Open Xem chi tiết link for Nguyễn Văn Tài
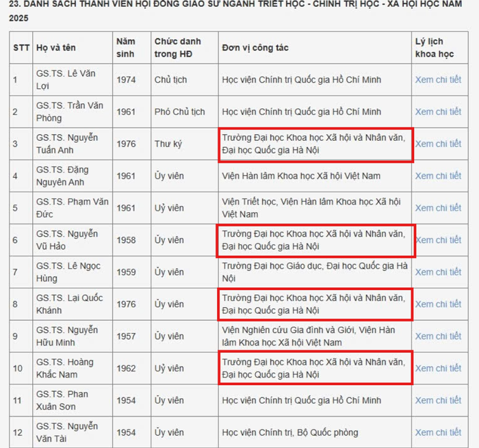The height and width of the screenshot is (448, 479). coord(438,432)
